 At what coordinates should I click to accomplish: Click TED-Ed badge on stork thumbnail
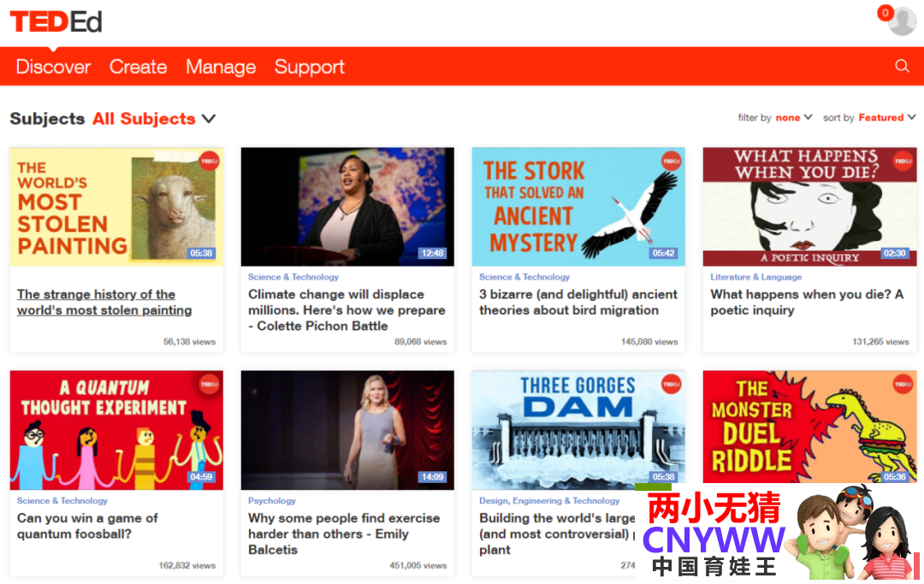click(671, 162)
